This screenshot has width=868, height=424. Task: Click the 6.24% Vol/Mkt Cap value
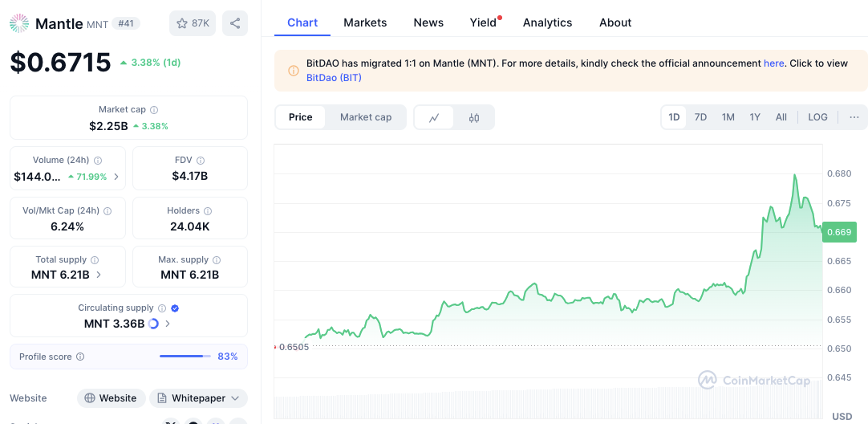pos(68,226)
